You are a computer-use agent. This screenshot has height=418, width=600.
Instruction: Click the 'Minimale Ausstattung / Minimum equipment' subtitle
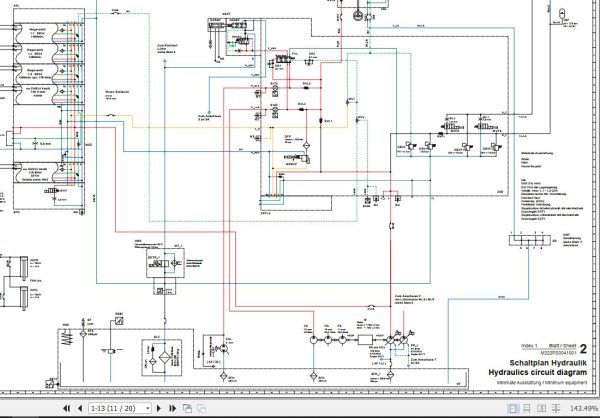tap(542, 382)
